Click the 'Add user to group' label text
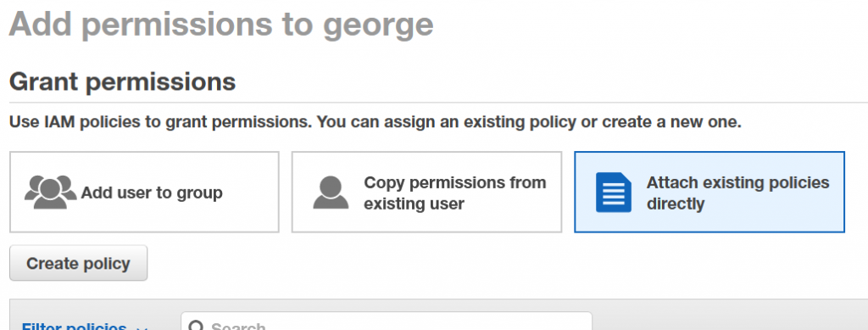This screenshot has height=330, width=868. coord(152,193)
